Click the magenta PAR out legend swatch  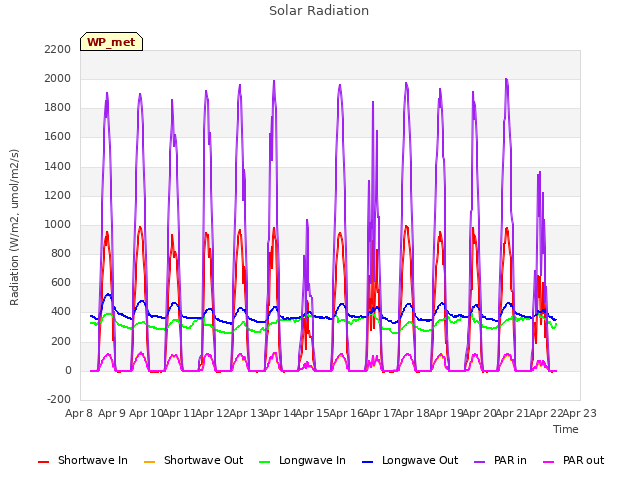(x=549, y=462)
